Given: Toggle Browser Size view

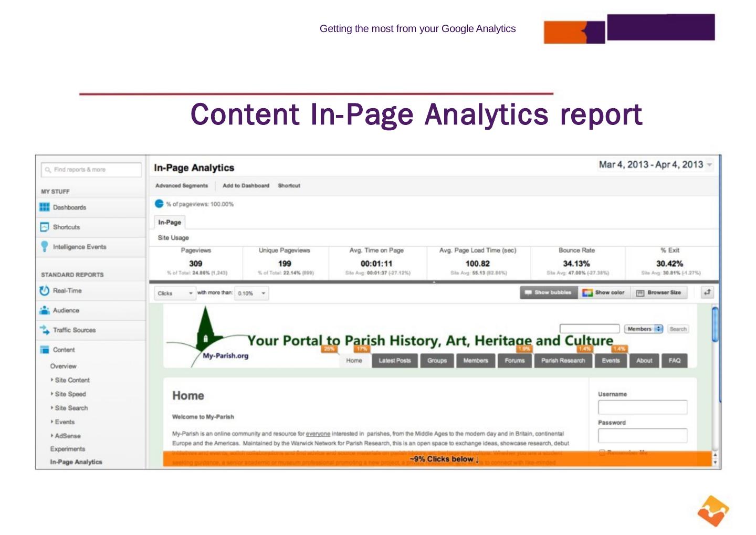Looking at the screenshot, I should point(659,292).
